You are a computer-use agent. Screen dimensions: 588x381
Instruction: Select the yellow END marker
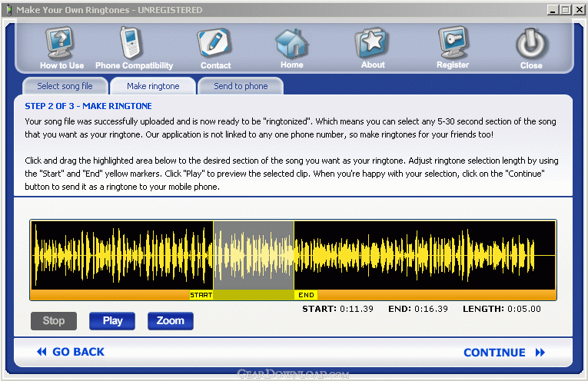coord(306,295)
